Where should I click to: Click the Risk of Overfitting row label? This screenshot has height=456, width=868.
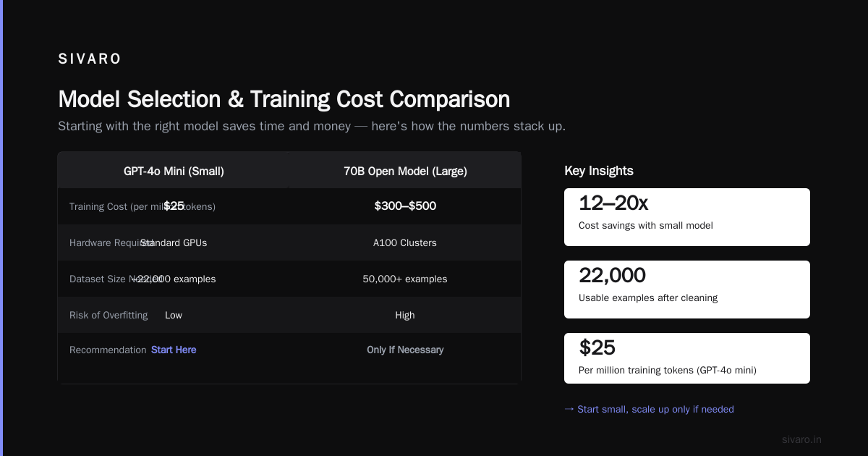point(109,315)
